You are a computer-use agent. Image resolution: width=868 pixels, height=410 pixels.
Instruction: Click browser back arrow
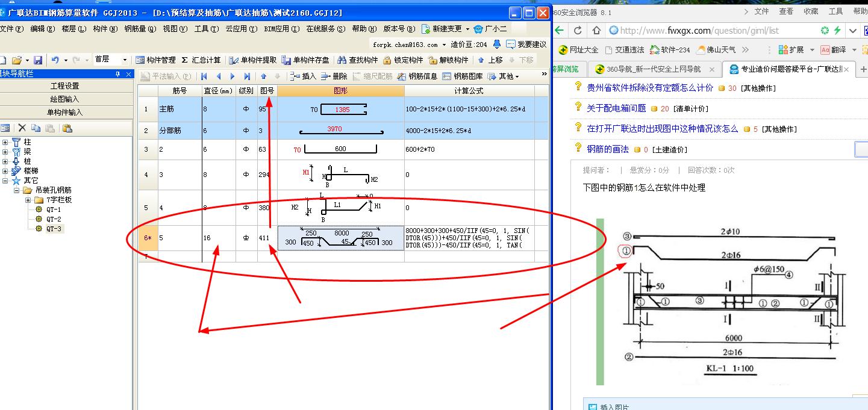[x=560, y=30]
